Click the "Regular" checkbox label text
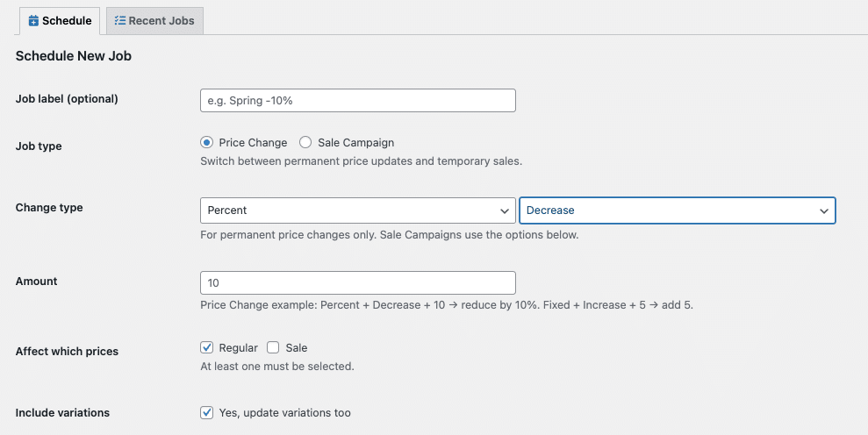The image size is (868, 435). 238,347
